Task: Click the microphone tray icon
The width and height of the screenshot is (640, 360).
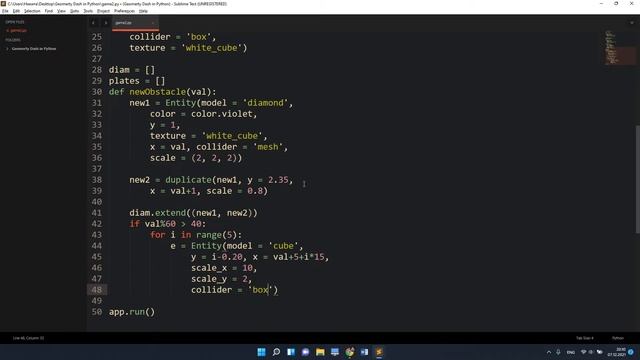Action: (x=558, y=352)
